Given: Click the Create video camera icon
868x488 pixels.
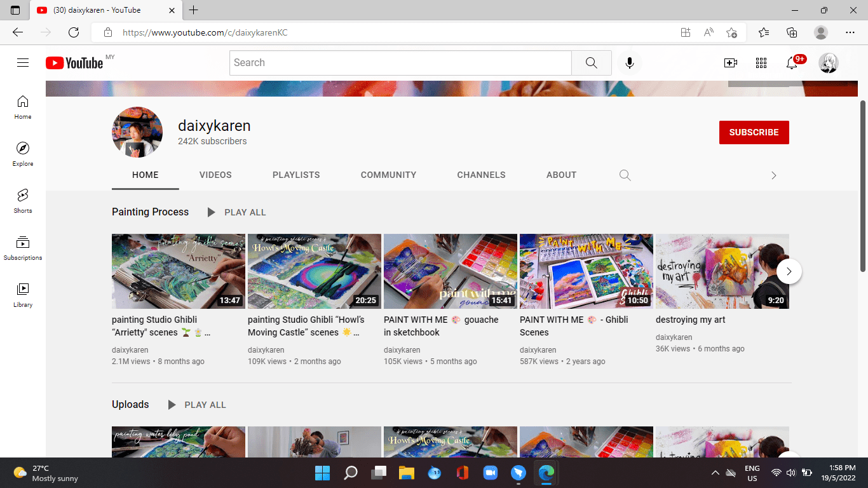Looking at the screenshot, I should pos(730,63).
